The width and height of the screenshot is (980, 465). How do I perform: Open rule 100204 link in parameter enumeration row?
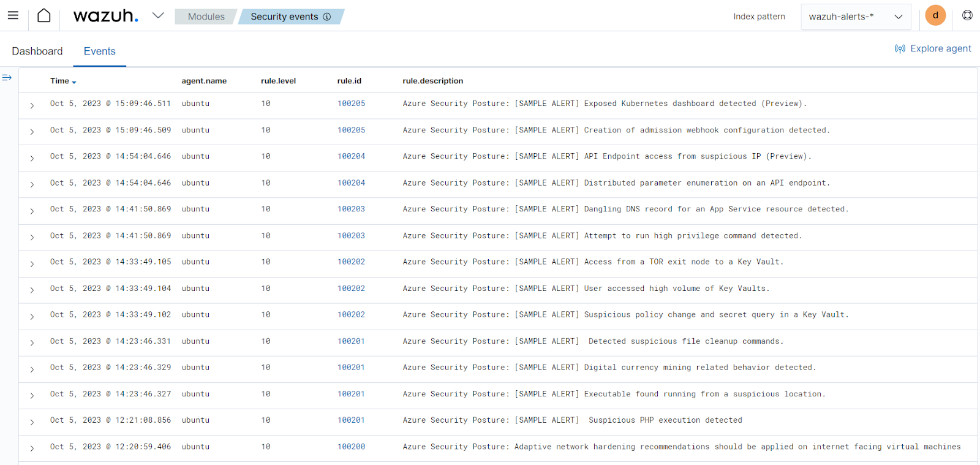point(351,183)
